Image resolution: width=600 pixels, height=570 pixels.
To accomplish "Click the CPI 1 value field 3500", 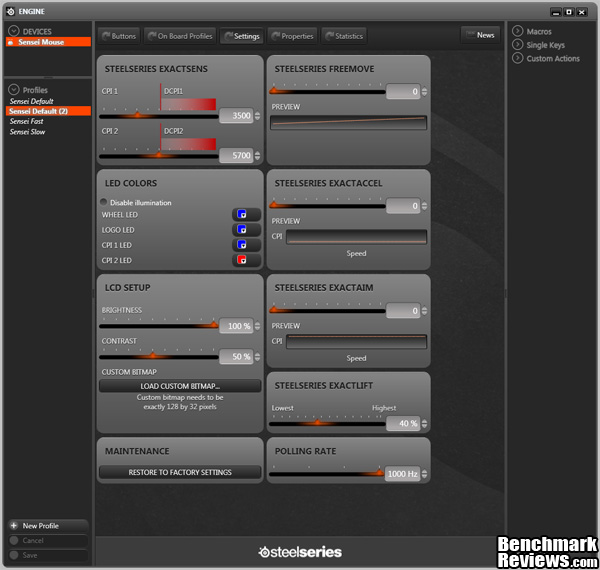I will (236, 116).
